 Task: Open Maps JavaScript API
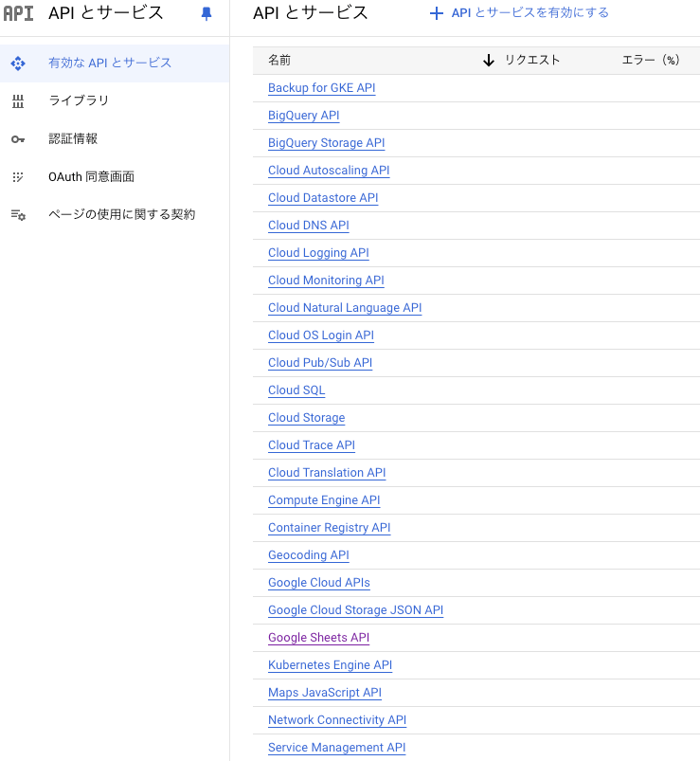click(325, 693)
